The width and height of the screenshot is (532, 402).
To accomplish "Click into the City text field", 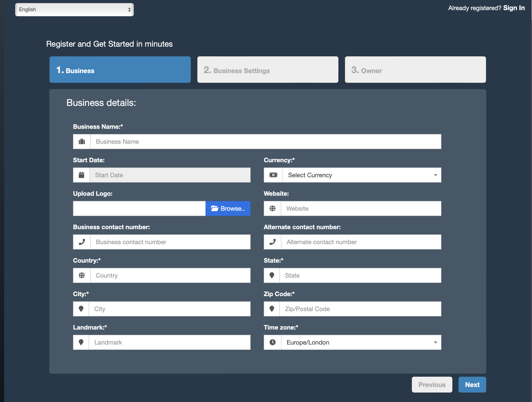I will coord(169,309).
